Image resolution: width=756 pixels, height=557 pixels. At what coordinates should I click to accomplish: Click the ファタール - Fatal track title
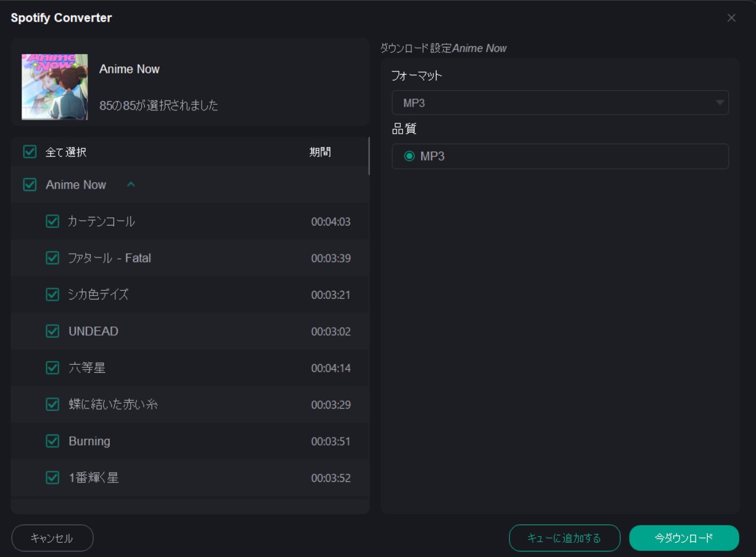click(x=110, y=258)
